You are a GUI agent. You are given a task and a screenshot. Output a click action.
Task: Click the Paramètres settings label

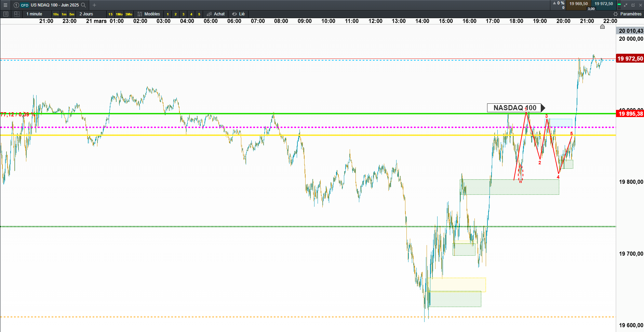pyautogui.click(x=631, y=14)
